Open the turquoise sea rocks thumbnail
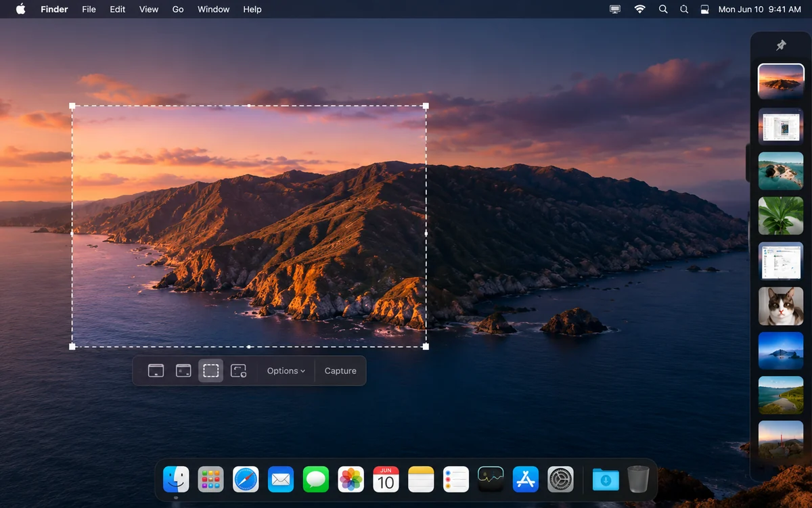The image size is (812, 508). 781,170
